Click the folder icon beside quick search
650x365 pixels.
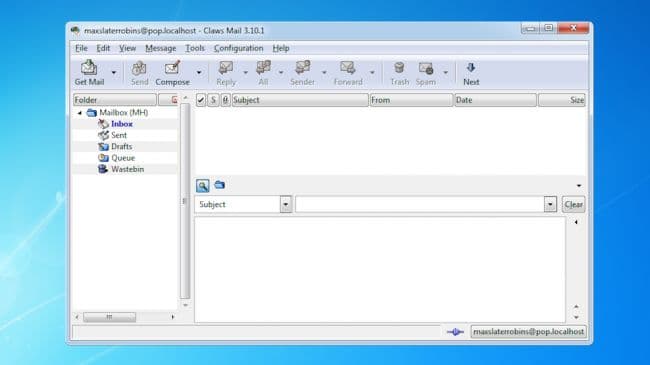220,185
